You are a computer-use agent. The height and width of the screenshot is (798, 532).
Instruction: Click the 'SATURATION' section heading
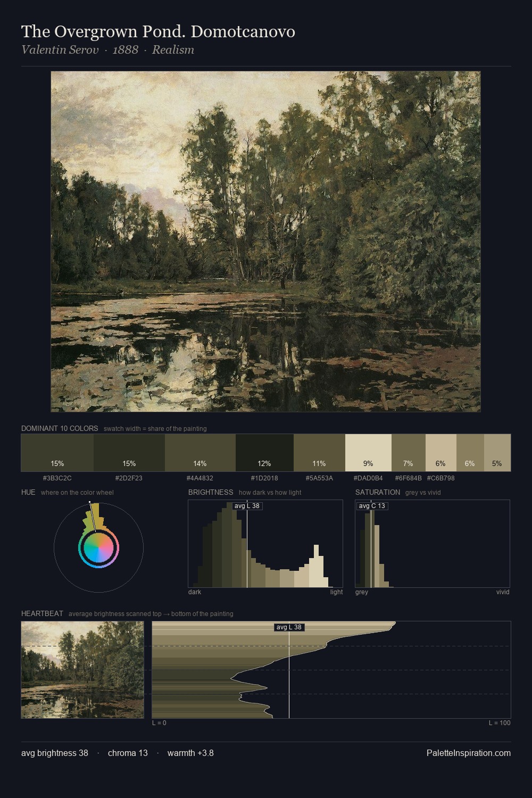tap(378, 492)
